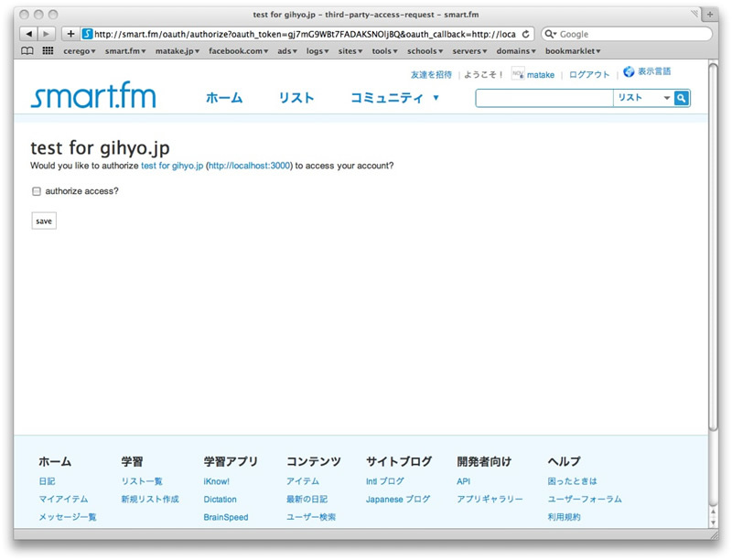Viewport: 732px width, 560px height.
Task: Open the コミュニティ navigation menu
Action: (394, 98)
